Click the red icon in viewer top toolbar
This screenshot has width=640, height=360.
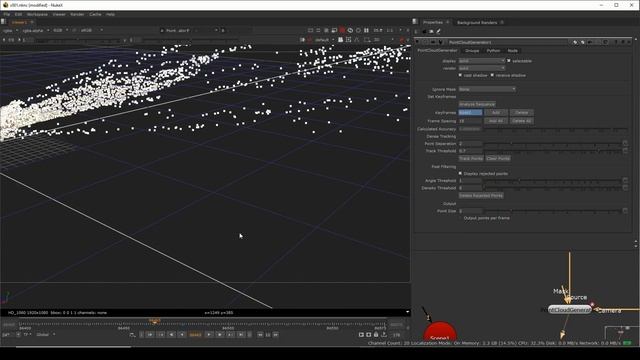coord(342,30)
